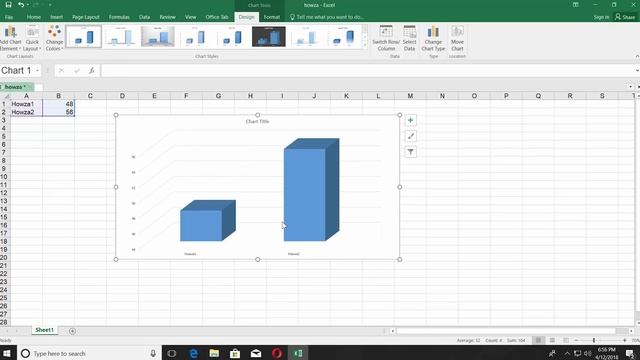
Task: Select the taller Howza2 bar in chart
Action: click(311, 190)
